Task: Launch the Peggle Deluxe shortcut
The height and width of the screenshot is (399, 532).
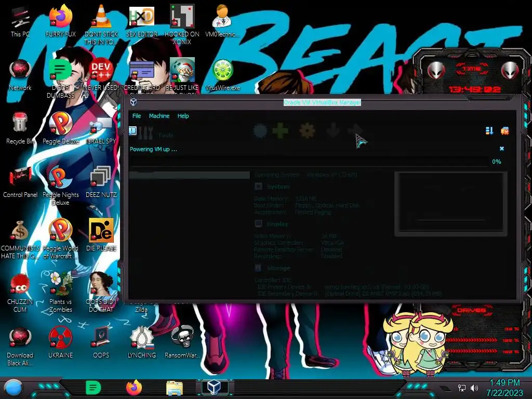Action: (x=61, y=129)
